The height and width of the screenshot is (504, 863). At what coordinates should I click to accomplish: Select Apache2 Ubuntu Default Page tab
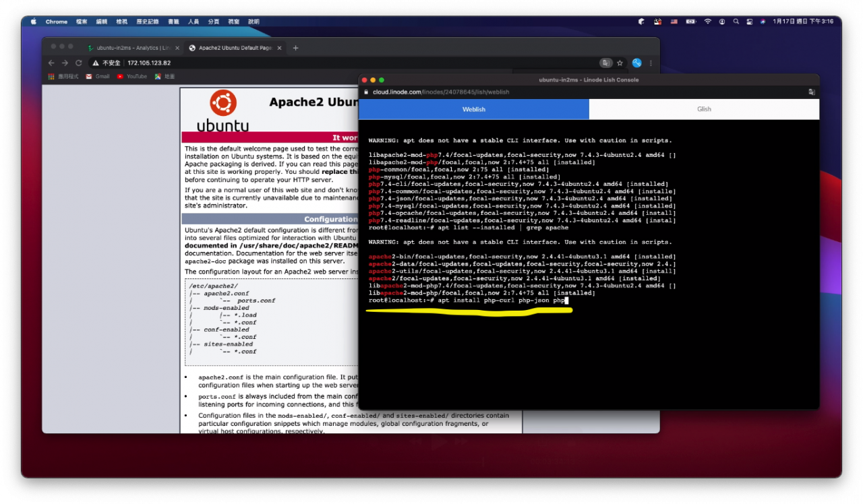click(x=234, y=48)
